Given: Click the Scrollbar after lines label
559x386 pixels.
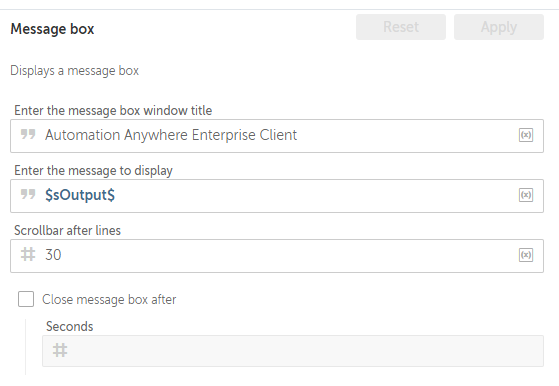Looking at the screenshot, I should coord(67,231).
